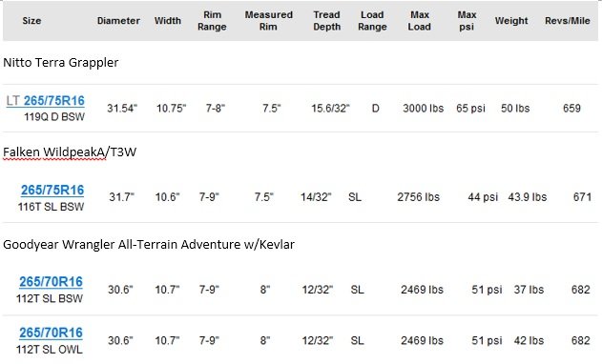Click the Rim Range column header
The height and width of the screenshot is (364, 602).
[x=212, y=21]
